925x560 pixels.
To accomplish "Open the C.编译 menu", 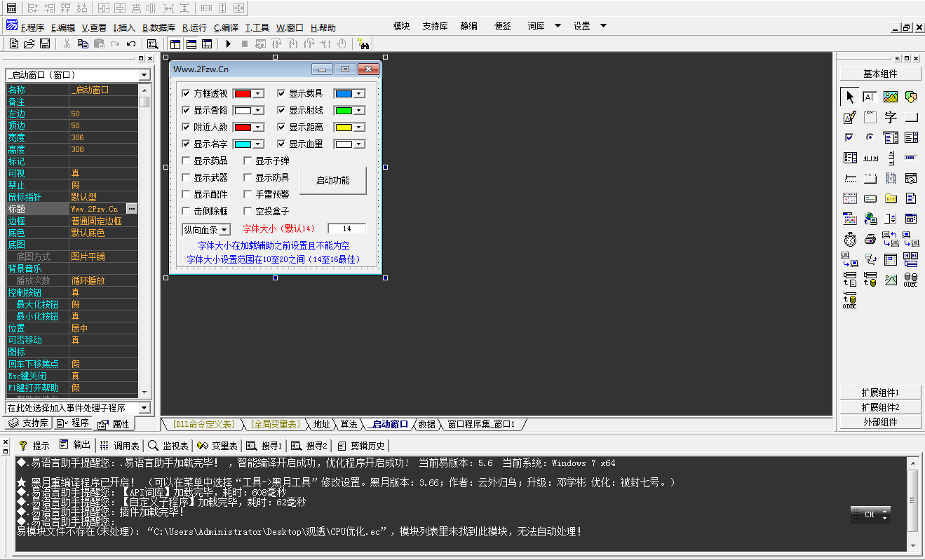I will (226, 28).
